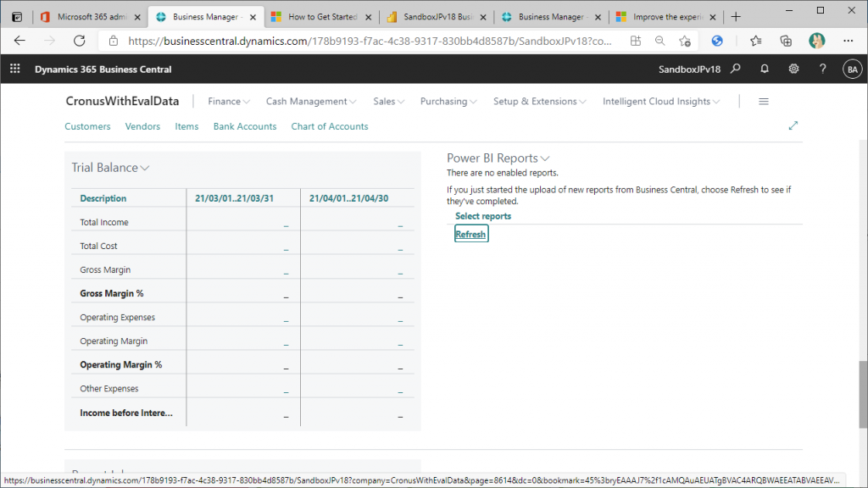Select the Income before Intere... row
The image size is (868, 488).
(242, 413)
